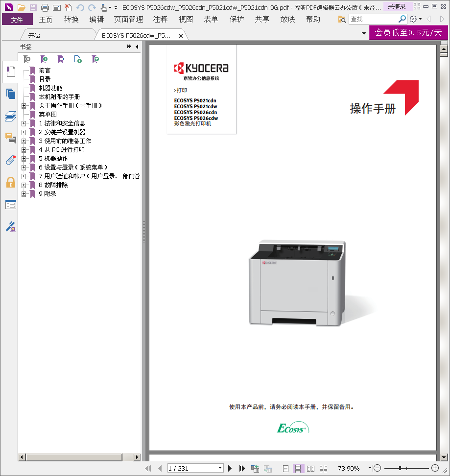This screenshot has height=476, width=450.
Task: Expand the 6 设置与登录 bookmark node
Action: [x=24, y=167]
